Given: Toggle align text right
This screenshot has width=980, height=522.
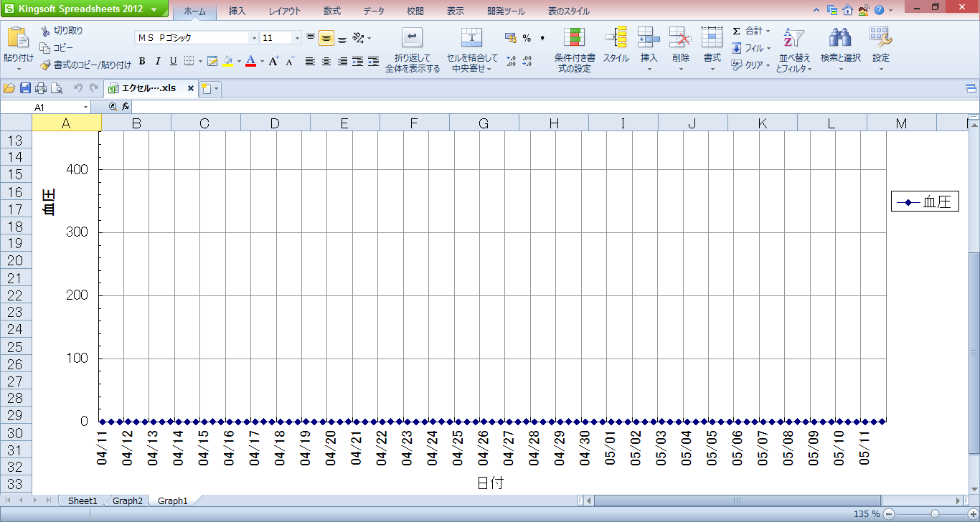Looking at the screenshot, I should (342, 62).
